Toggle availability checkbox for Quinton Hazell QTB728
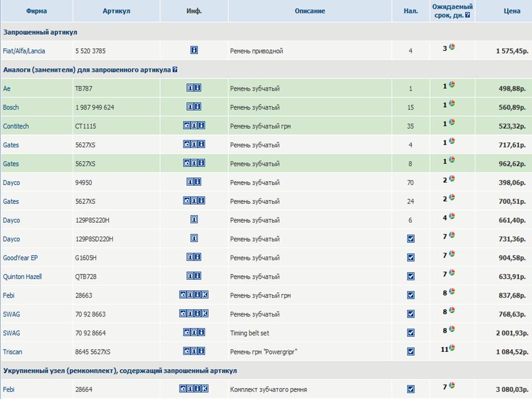The image size is (532, 399). [411, 277]
